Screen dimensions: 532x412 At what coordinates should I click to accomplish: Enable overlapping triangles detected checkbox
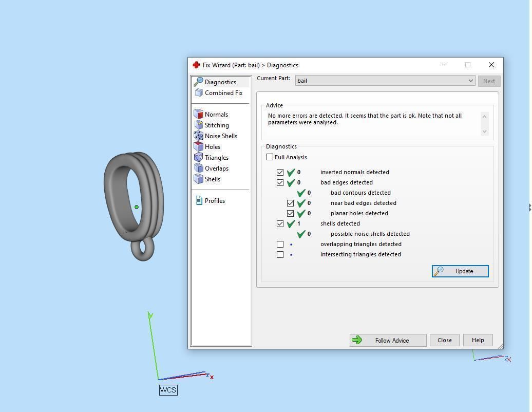[x=280, y=245]
